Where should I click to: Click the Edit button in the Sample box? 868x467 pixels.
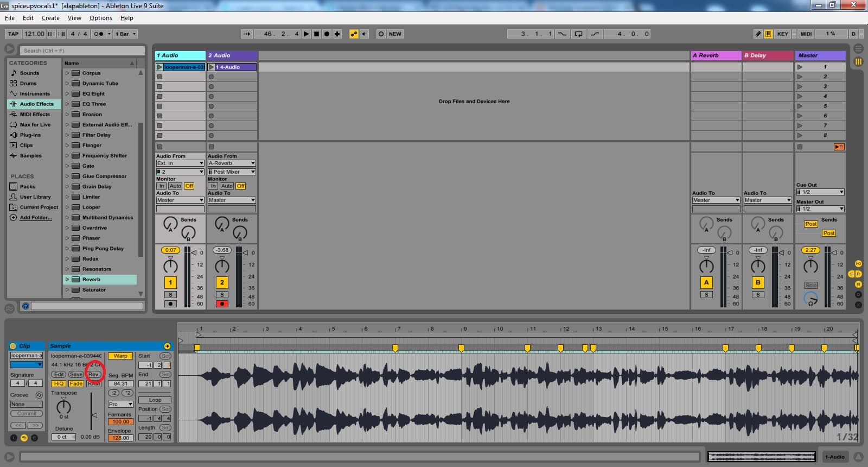point(59,374)
